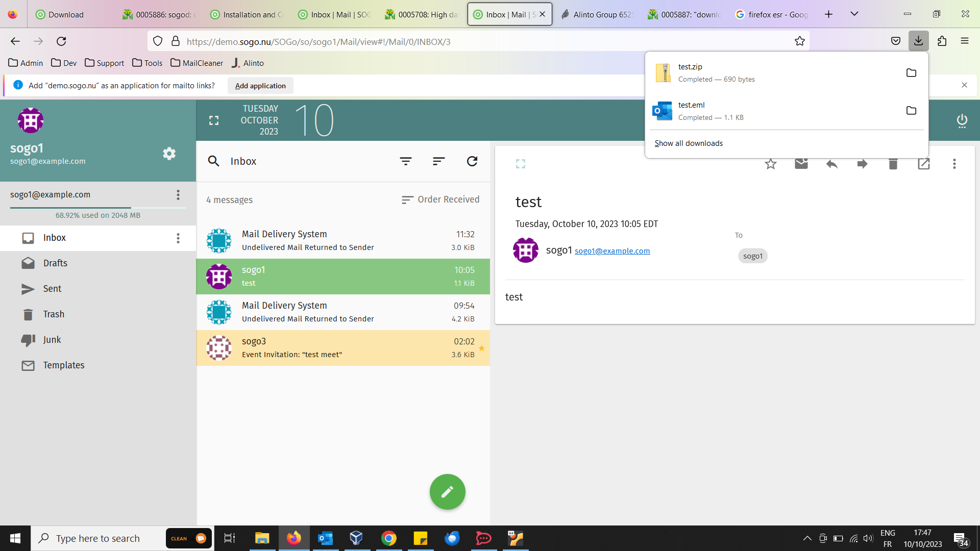Forward the opened test message
980x551 pixels.
(x=862, y=164)
